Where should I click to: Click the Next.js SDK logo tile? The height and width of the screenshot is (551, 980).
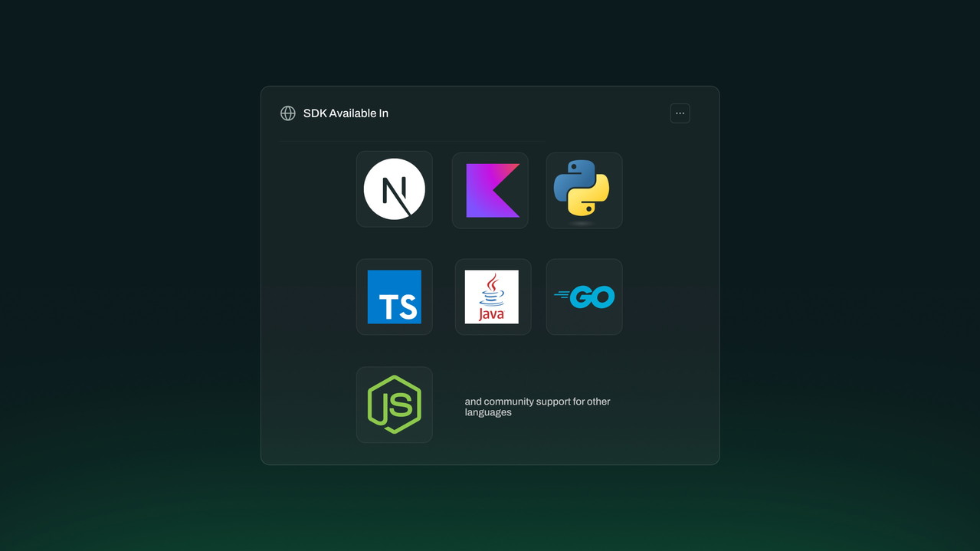click(x=395, y=189)
